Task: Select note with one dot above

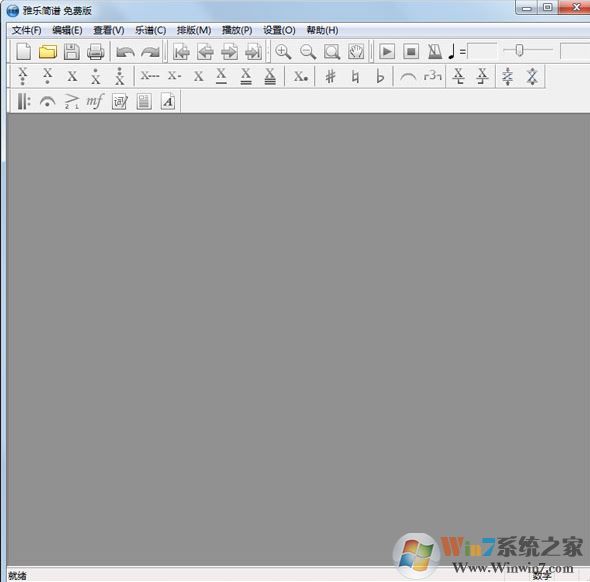Action: [x=96, y=76]
